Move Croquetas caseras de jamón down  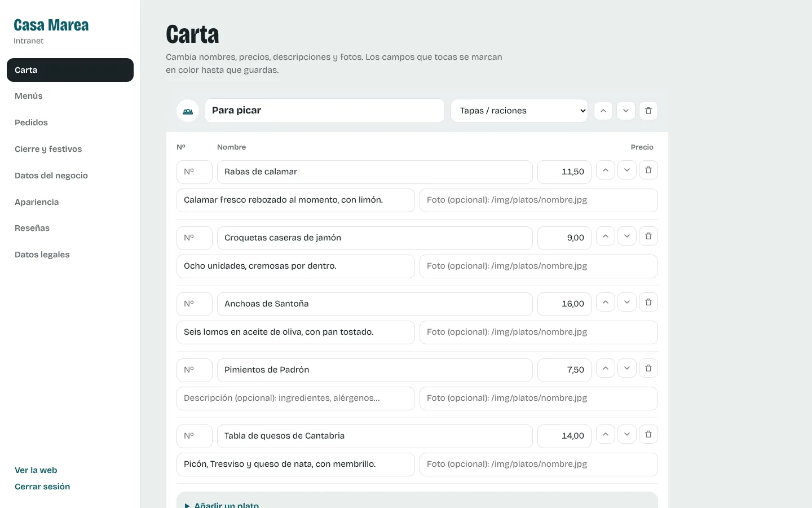click(627, 236)
